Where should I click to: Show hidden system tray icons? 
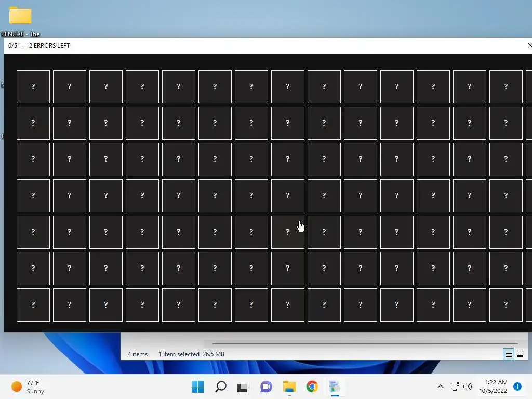[440, 387]
